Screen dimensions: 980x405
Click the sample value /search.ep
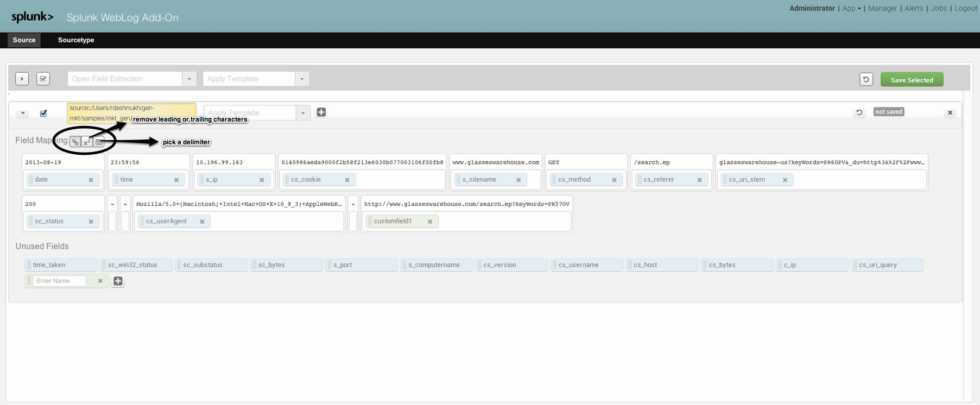point(652,162)
